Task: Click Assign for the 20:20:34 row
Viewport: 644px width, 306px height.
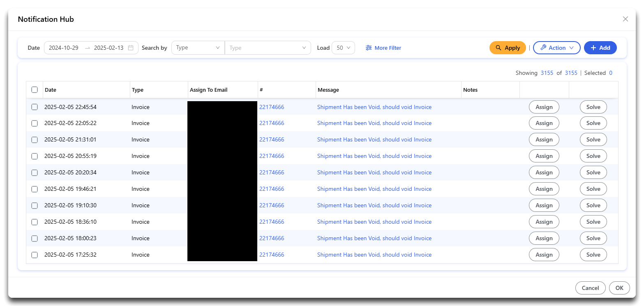Action: tap(544, 172)
